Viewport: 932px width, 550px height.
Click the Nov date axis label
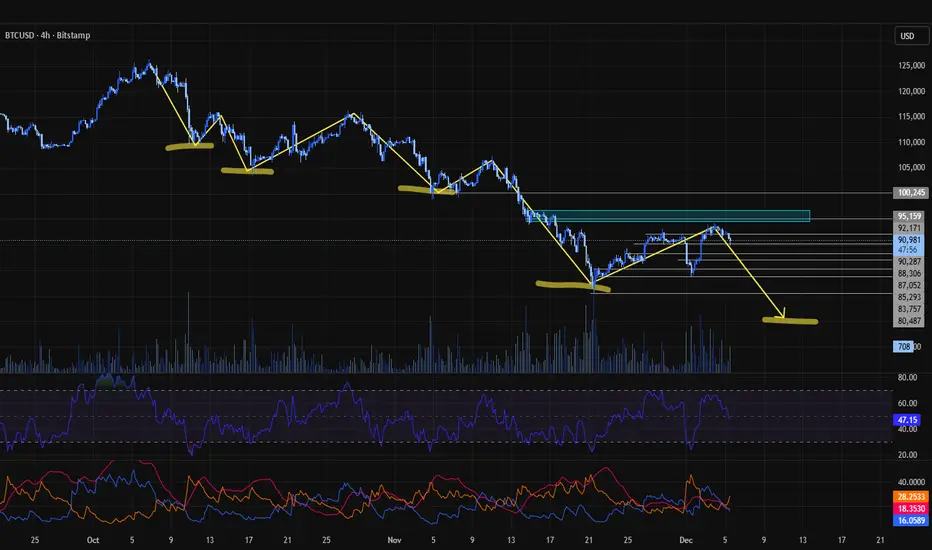(x=394, y=540)
